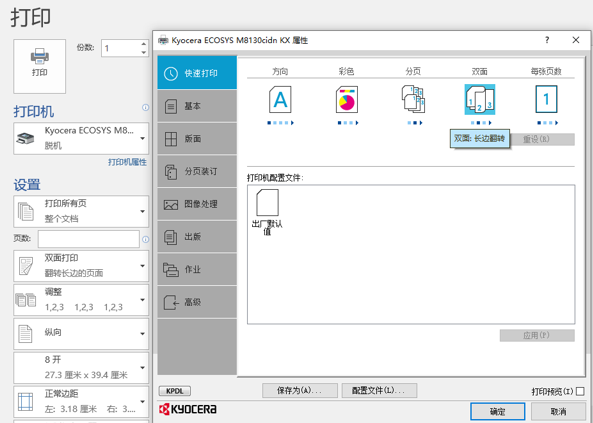Toggle the Print Preview (打印预览) checkbox

[580, 391]
